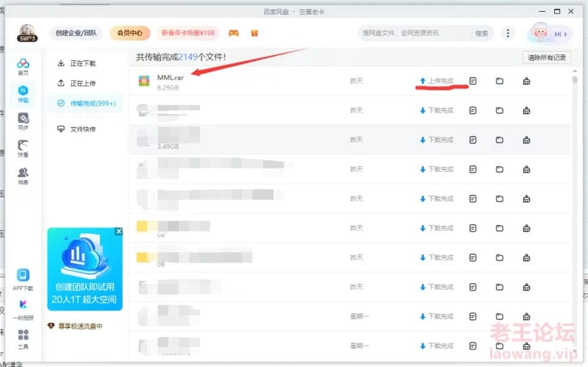Click the file name MML.rar

point(170,77)
